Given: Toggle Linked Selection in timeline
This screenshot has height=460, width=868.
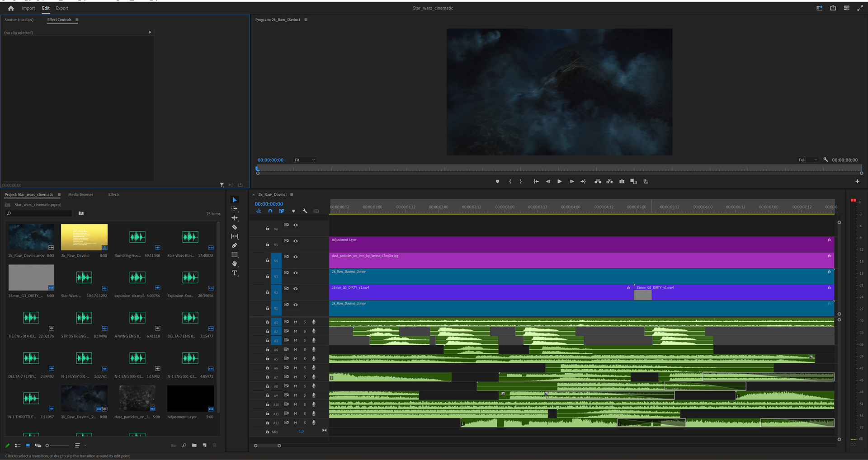Looking at the screenshot, I should click(282, 211).
